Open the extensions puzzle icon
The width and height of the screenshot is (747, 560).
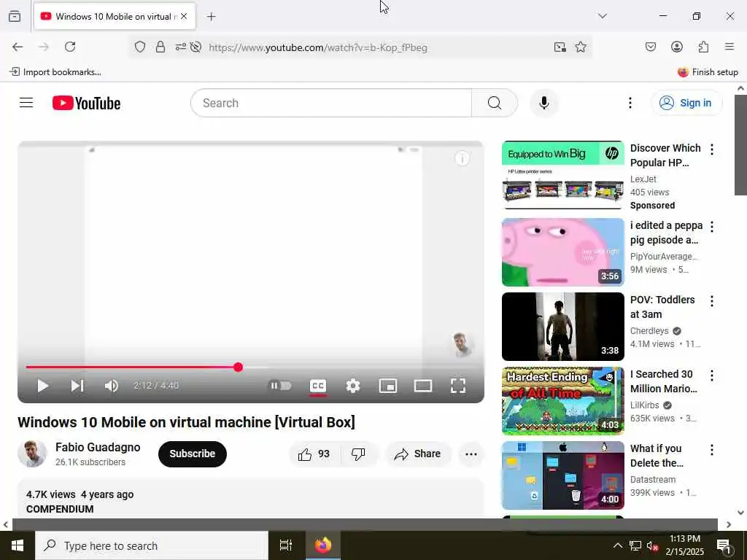point(703,47)
